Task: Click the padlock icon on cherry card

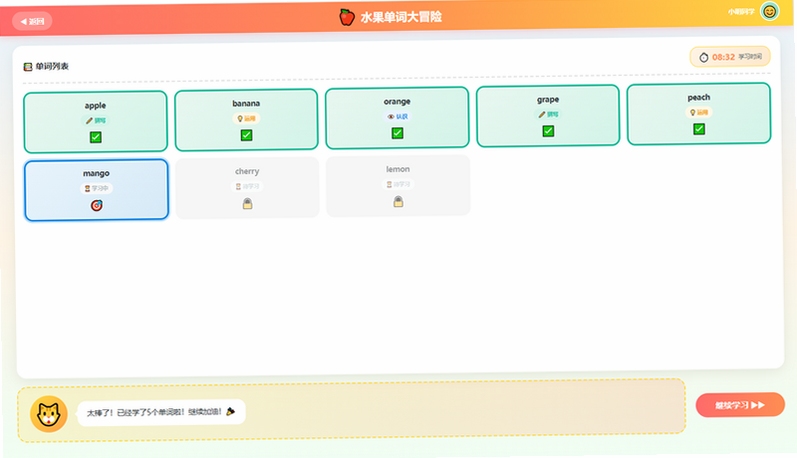Action: [x=248, y=203]
